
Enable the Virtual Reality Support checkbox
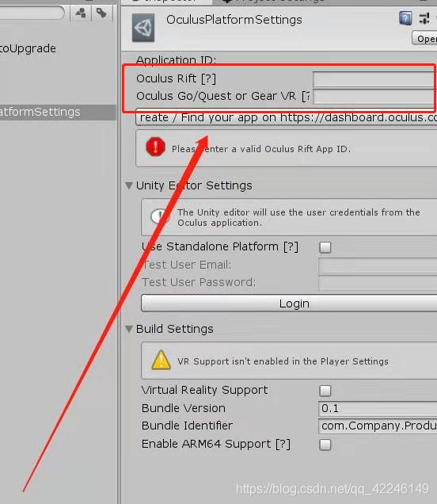coord(325,391)
